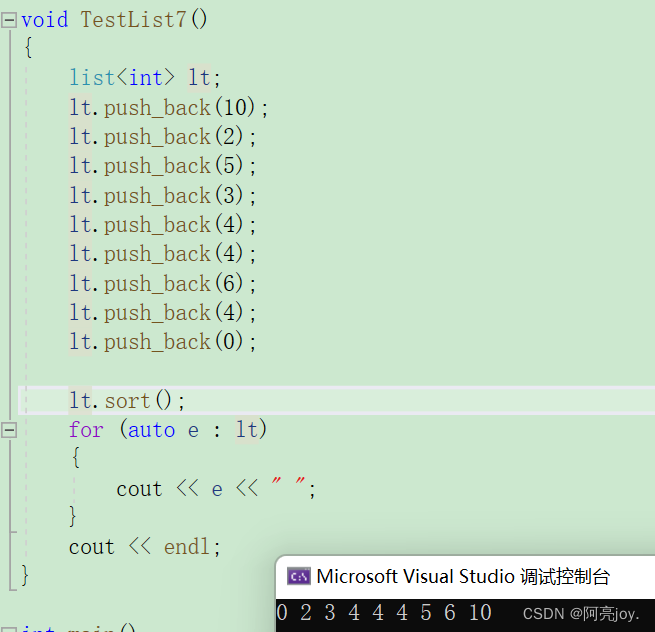Click the 'lt.push_back(5);' line
The image size is (655, 632).
(x=162, y=166)
